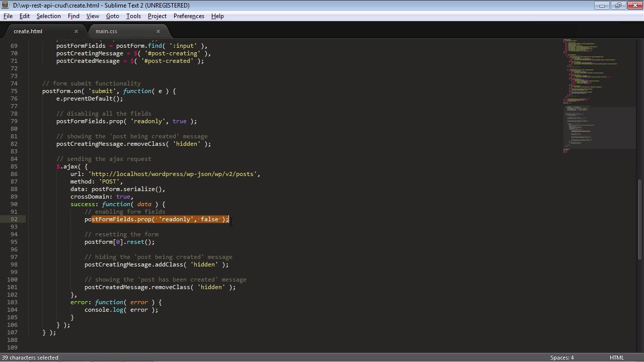
Task: Click the localhost wp-json URL string
Action: 173,174
